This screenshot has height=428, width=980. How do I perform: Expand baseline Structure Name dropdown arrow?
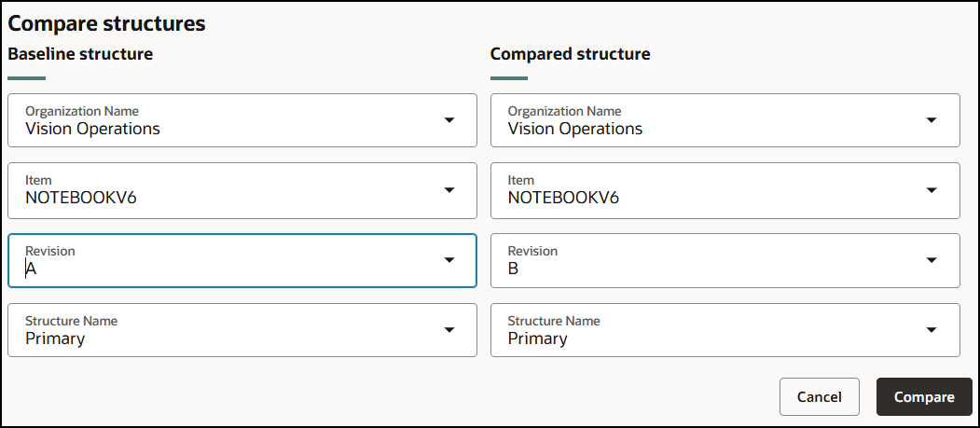(449, 330)
